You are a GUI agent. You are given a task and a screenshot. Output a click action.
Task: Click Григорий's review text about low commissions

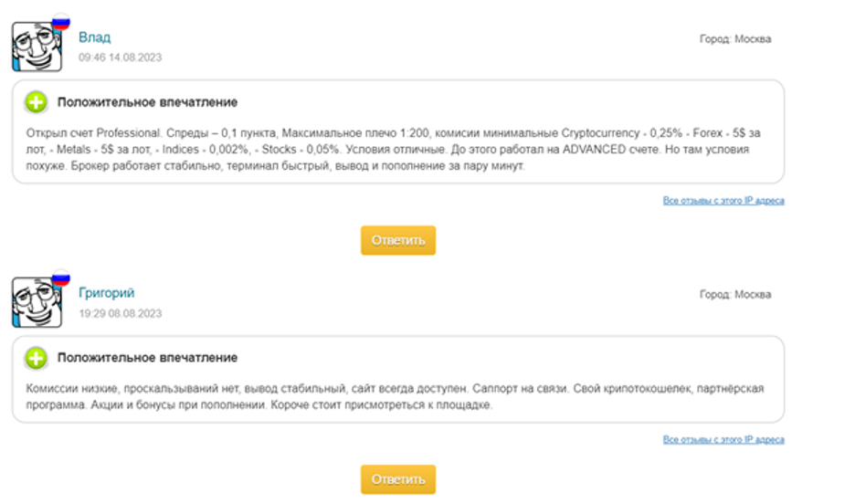[393, 397]
